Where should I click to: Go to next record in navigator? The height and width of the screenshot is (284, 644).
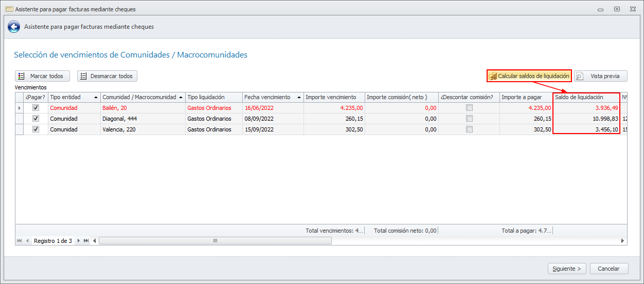[79, 240]
